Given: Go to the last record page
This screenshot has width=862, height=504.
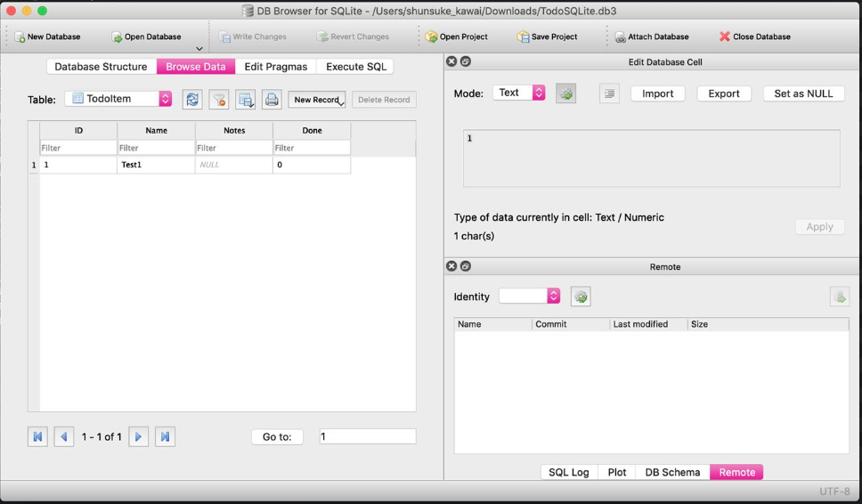Looking at the screenshot, I should pyautogui.click(x=165, y=437).
